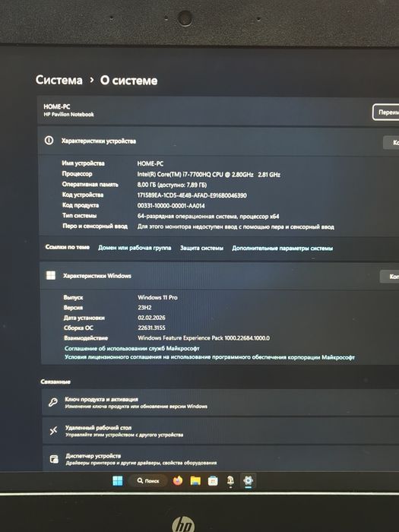Open Дополнительные параметры системы link
This screenshot has width=399, height=532.
coord(282,249)
